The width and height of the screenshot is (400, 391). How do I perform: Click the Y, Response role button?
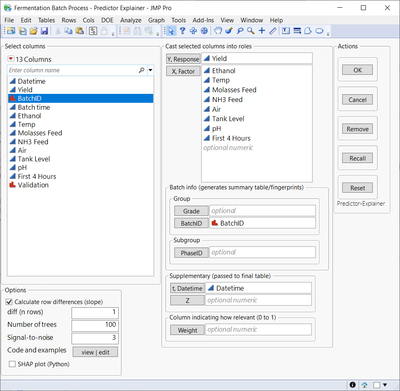coord(183,59)
